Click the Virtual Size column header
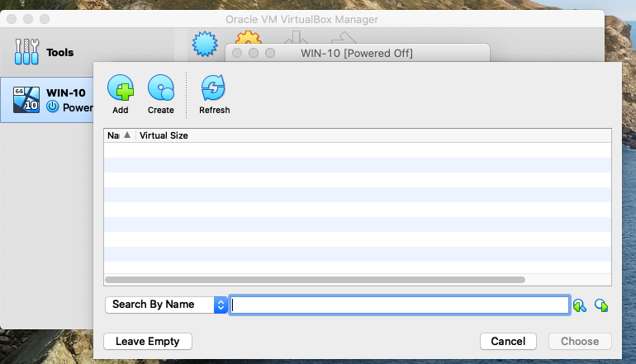 click(x=164, y=135)
